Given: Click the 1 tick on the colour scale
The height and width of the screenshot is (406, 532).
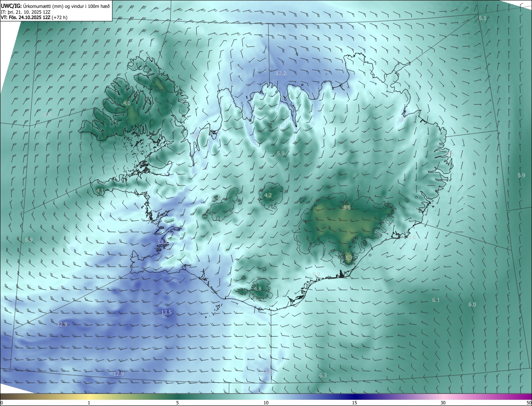Looking at the screenshot, I should click(89, 403).
